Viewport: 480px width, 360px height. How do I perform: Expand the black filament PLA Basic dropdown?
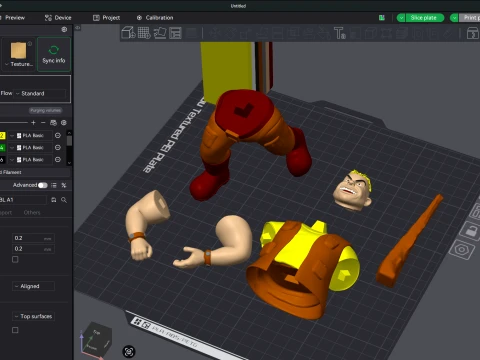pyautogui.click(x=12, y=160)
